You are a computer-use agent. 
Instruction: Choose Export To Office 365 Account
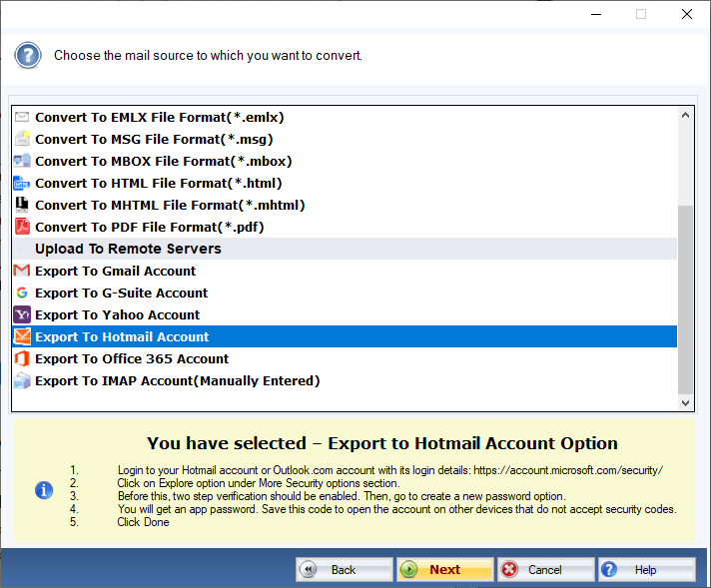pos(345,359)
